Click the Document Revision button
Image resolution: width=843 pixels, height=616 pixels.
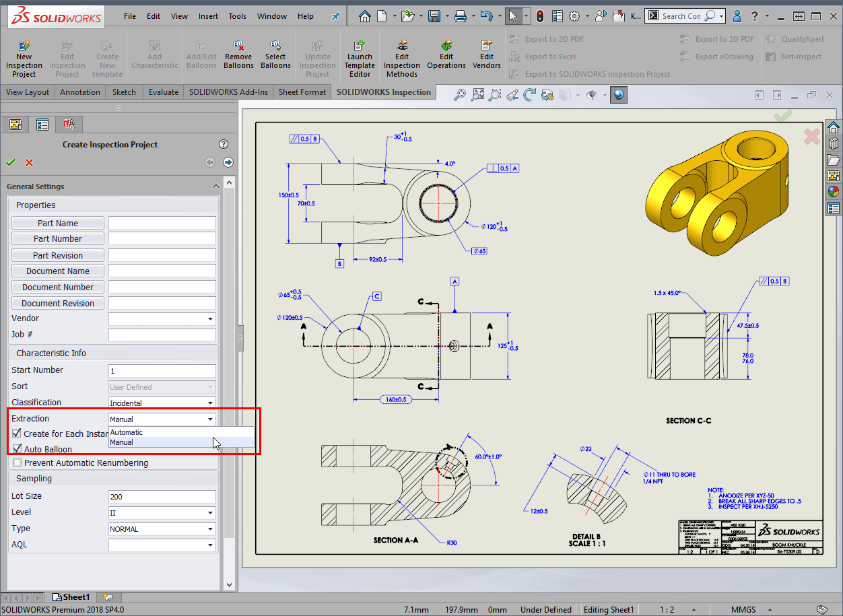click(x=58, y=304)
